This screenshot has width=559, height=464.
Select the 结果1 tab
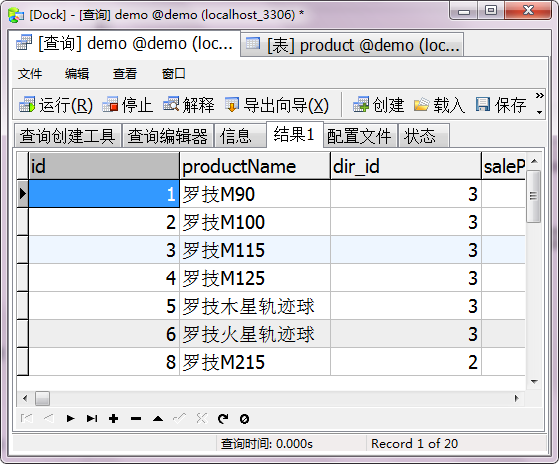tap(294, 134)
